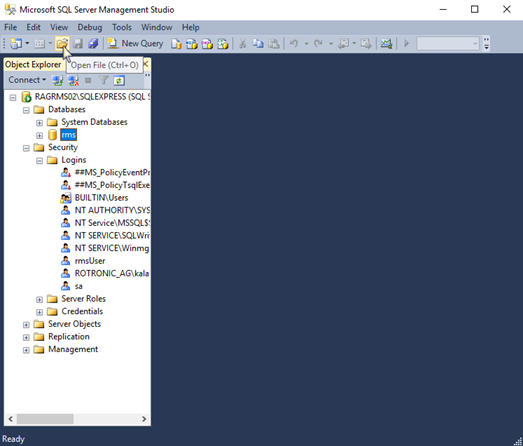523x446 pixels.
Task: Click the Analysis Services DMX Query icon
Action: [207, 44]
